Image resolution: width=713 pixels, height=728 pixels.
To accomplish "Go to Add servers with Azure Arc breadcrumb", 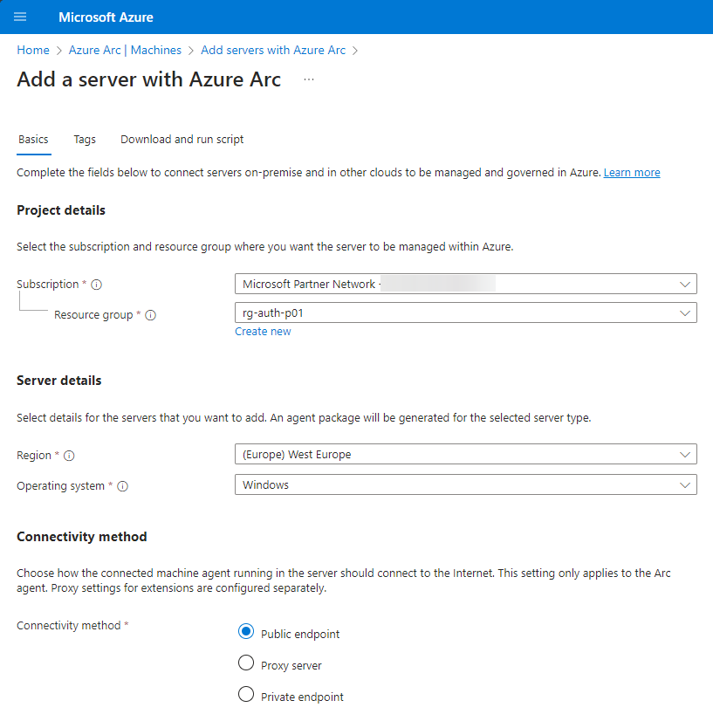I will click(x=273, y=50).
